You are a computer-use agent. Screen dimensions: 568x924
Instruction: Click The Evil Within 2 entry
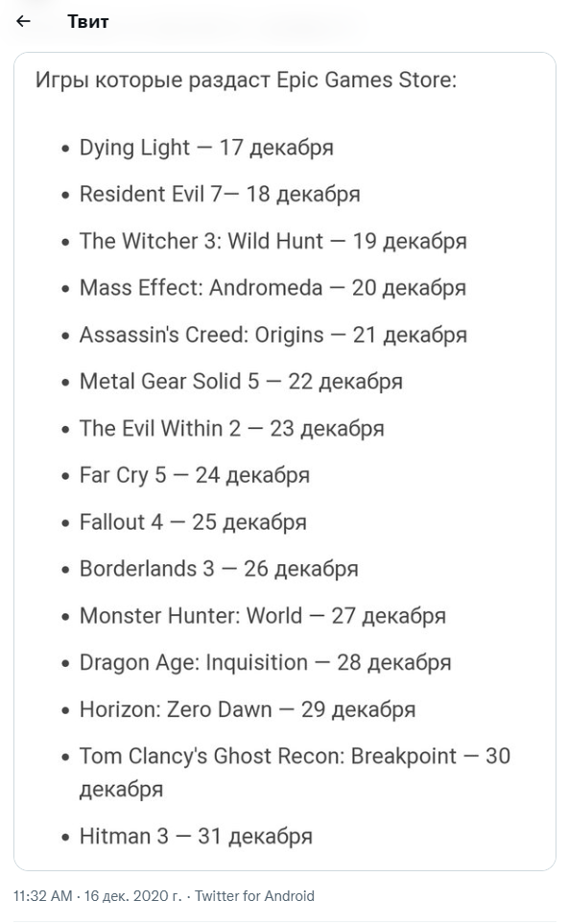[231, 428]
